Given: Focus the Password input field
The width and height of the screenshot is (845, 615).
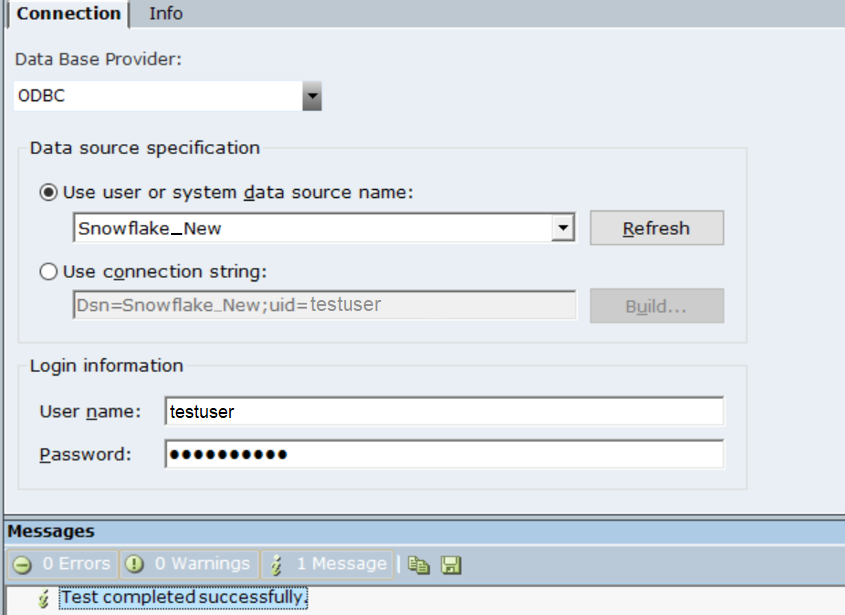Looking at the screenshot, I should click(x=443, y=454).
